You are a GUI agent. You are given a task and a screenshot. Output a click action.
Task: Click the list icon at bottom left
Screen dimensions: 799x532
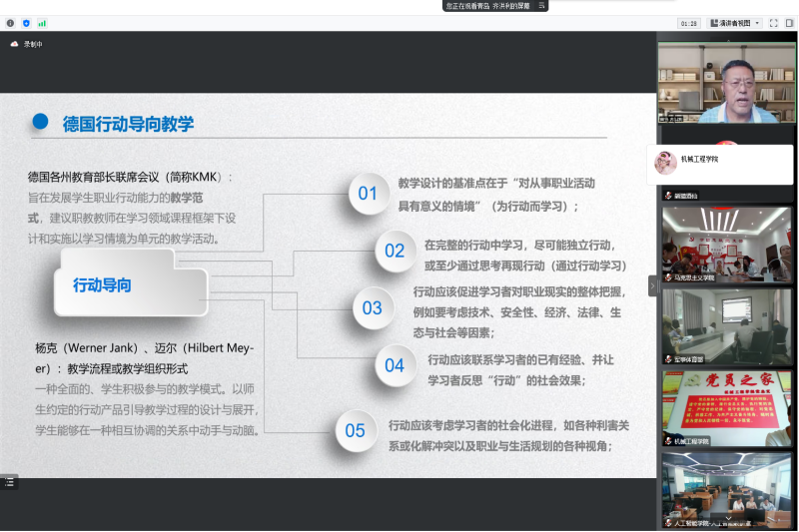(9, 482)
